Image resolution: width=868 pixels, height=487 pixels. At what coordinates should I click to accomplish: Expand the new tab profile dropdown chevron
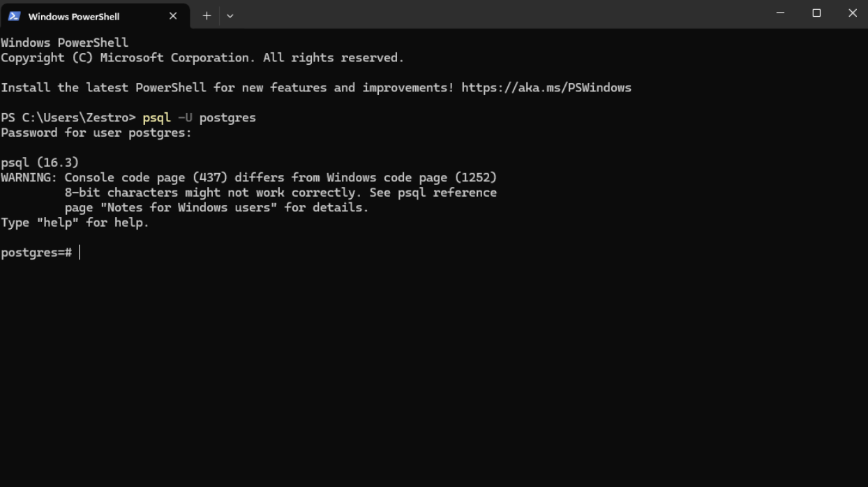230,15
